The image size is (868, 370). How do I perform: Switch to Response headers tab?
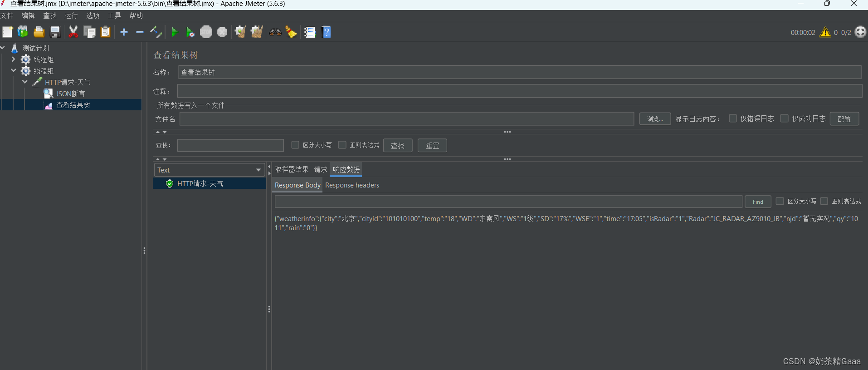pos(352,185)
